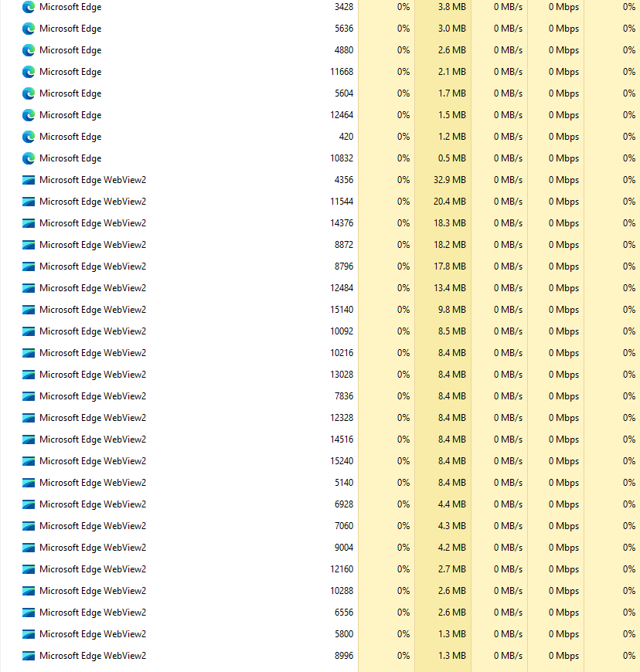640x672 pixels.
Task: Click the WebView2 icon for PID 14516
Action: click(x=29, y=440)
